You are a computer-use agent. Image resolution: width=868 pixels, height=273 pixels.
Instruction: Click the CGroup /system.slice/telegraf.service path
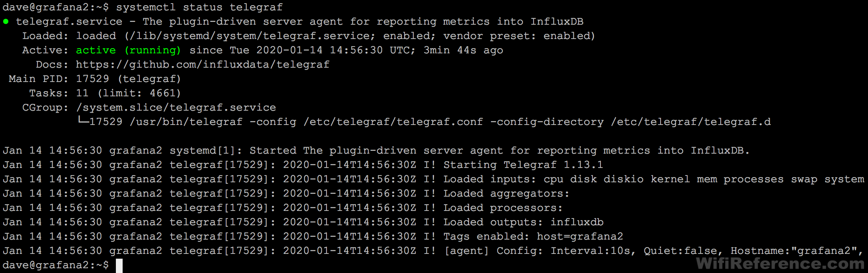pyautogui.click(x=176, y=107)
